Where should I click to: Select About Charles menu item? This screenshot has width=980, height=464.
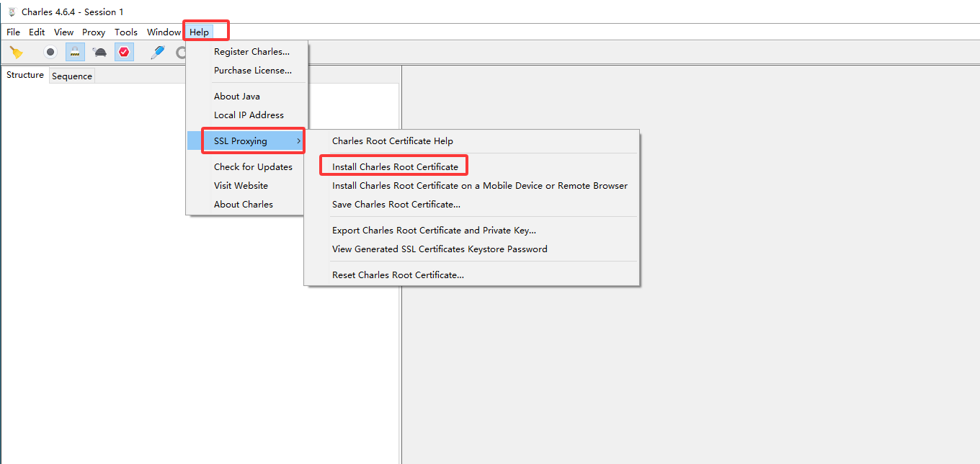247,205
